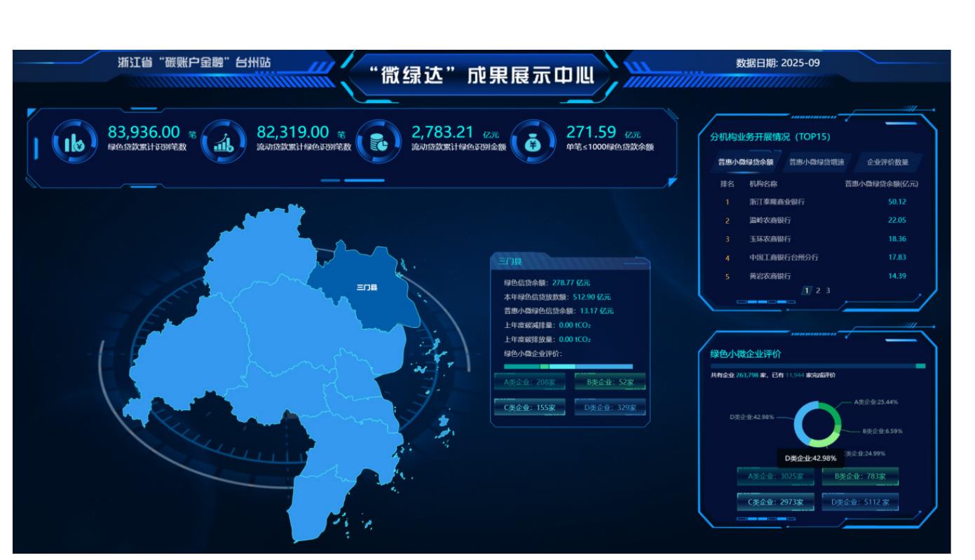The image size is (975, 560).
Task: Click the first carousel indicator under top metrics
Action: coord(330,181)
